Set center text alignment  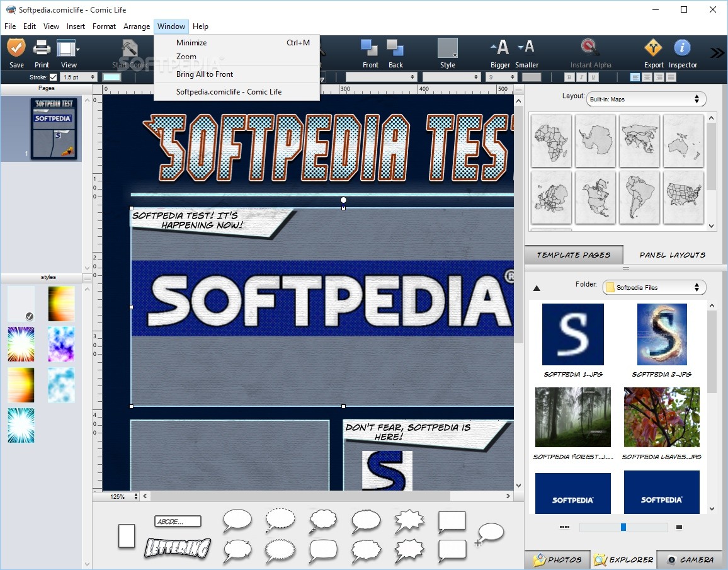tap(647, 77)
